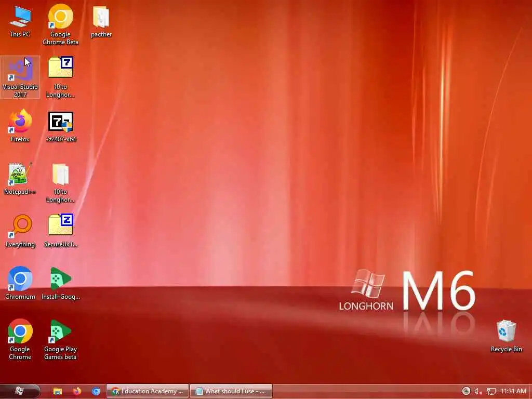
Task: Select the Google Chrome Beta shortcut
Action: [60, 24]
